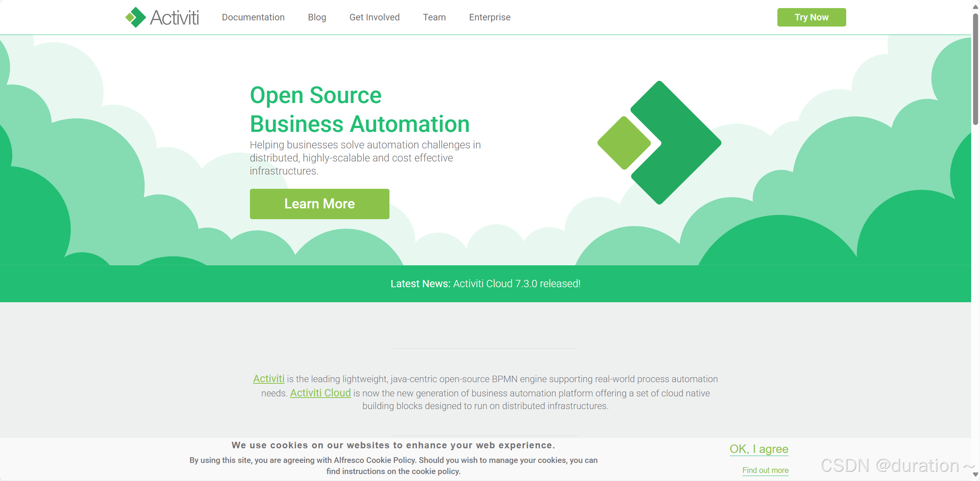Click the Activiti logo in header
The width and height of the screenshot is (980, 481).
coord(162,17)
